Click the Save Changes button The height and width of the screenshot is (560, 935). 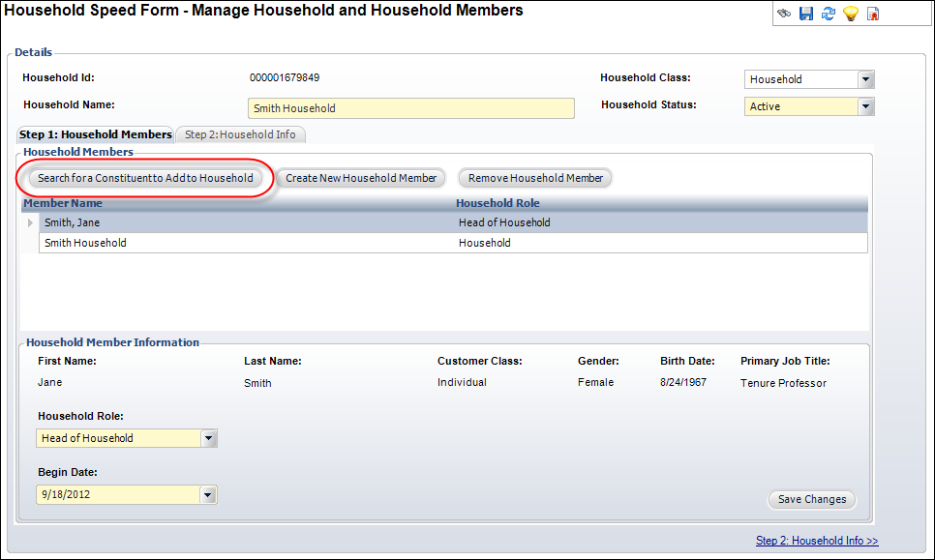click(812, 499)
